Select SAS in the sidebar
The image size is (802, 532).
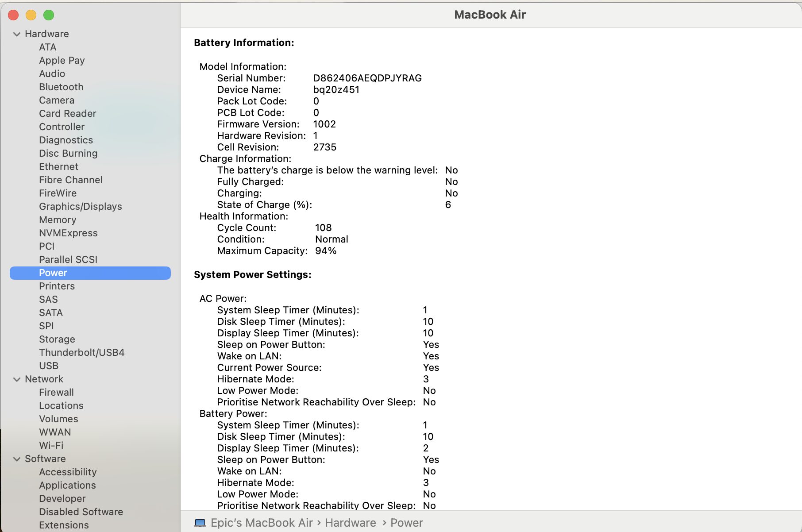(x=49, y=300)
